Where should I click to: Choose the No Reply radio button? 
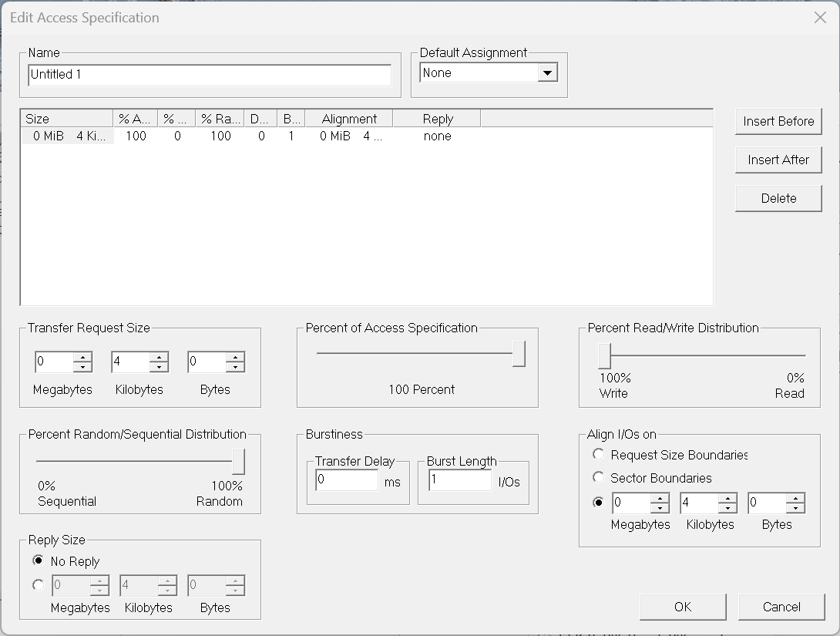(38, 561)
